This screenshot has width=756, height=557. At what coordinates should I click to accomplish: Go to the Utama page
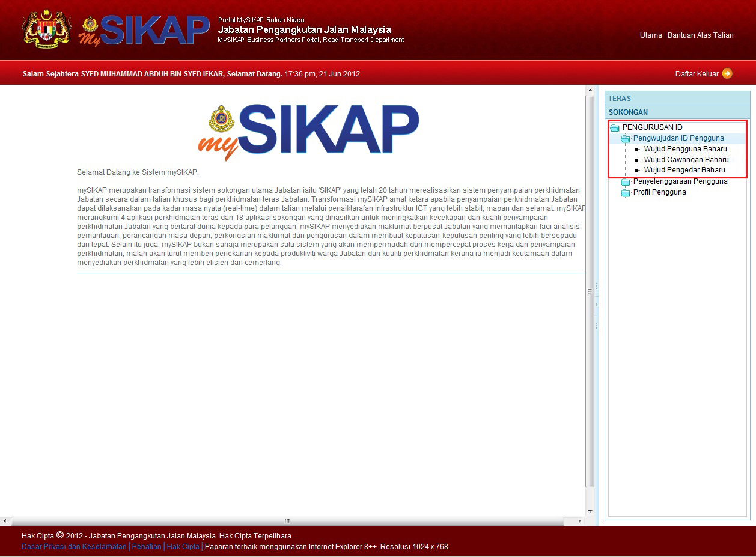[x=651, y=35]
